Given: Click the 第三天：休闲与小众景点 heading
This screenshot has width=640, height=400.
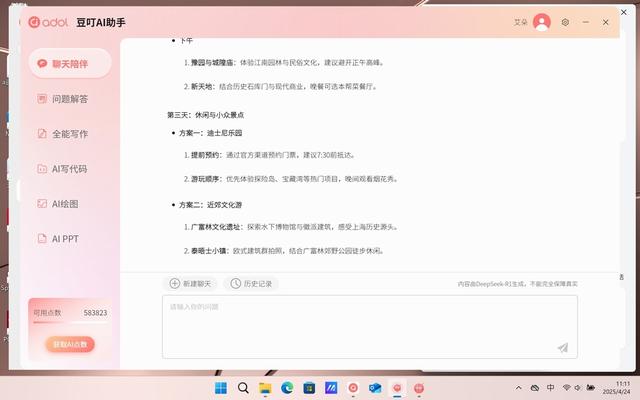Looking at the screenshot, I should pos(205,115).
